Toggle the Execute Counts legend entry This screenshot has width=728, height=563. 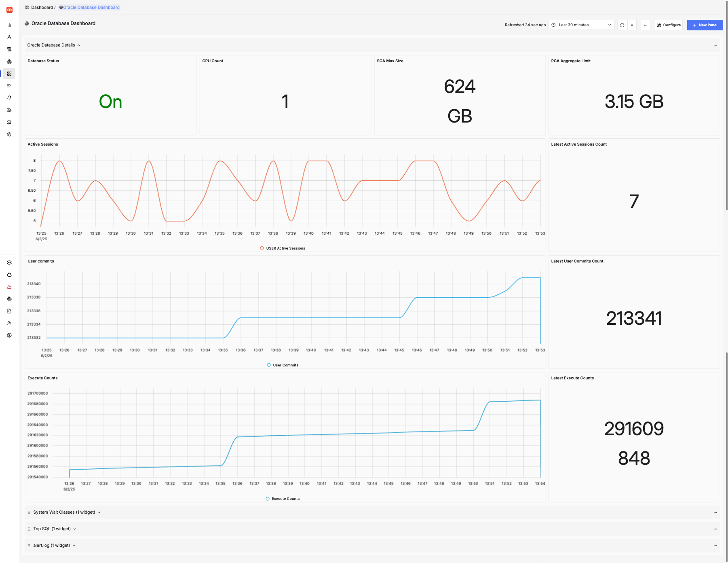(282, 499)
